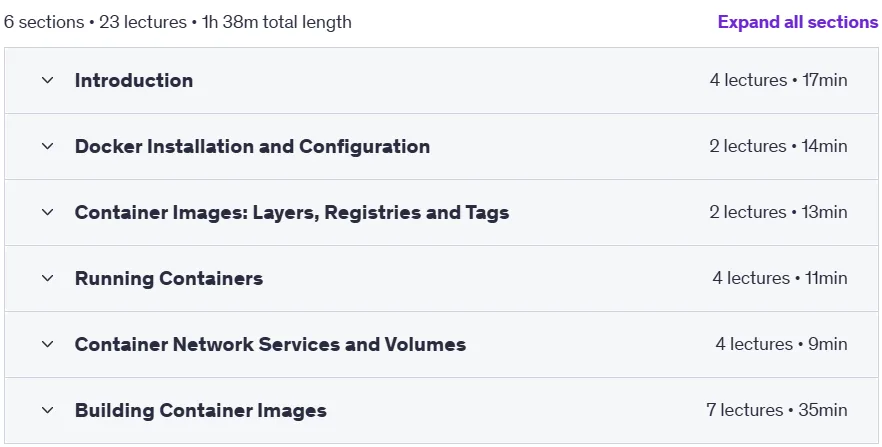Click the 2 lectures • 13min label
882x447 pixels.
coord(778,212)
